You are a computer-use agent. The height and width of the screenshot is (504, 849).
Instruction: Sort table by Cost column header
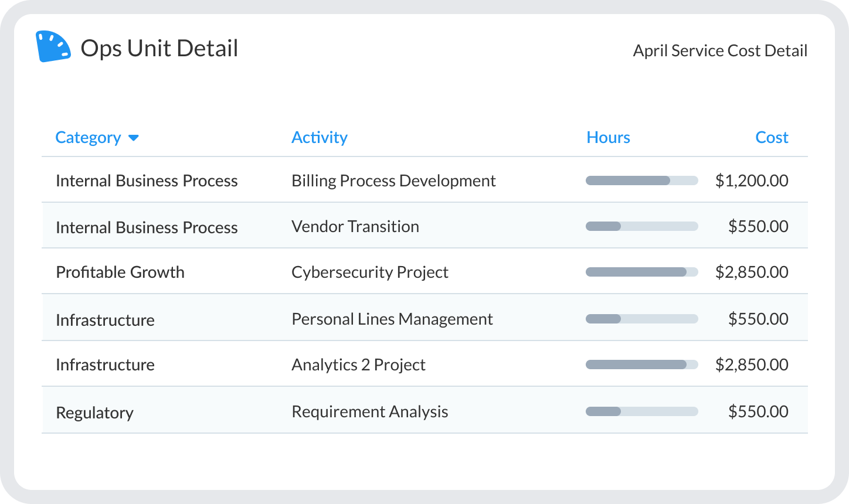click(x=772, y=137)
